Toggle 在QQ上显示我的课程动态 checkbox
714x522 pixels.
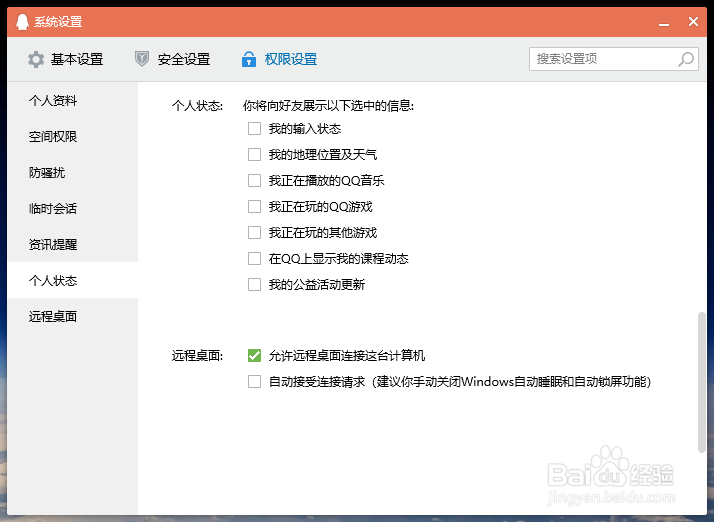(x=255, y=258)
